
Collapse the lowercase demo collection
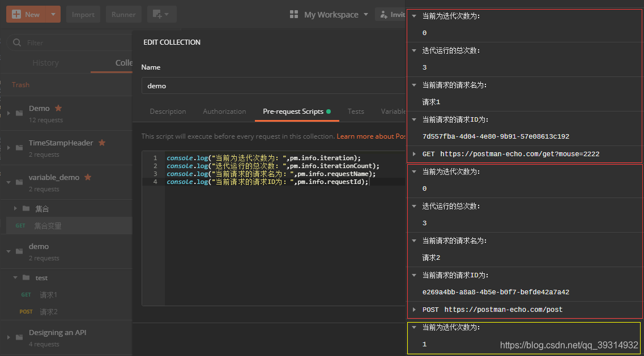click(x=8, y=251)
